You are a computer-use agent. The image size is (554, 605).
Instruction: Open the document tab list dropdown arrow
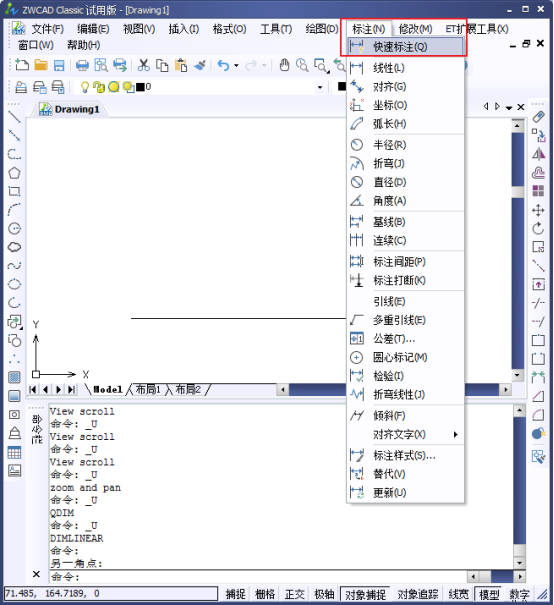coord(509,107)
